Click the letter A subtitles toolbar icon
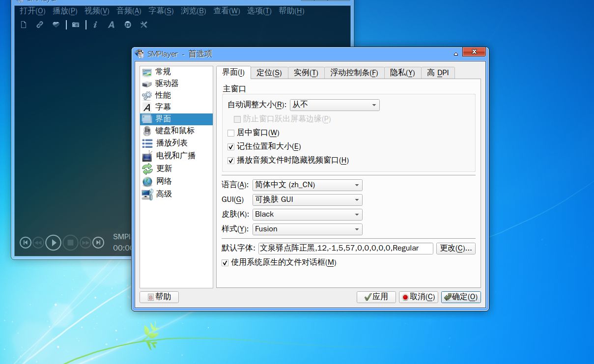The height and width of the screenshot is (364, 594). pyautogui.click(x=112, y=25)
